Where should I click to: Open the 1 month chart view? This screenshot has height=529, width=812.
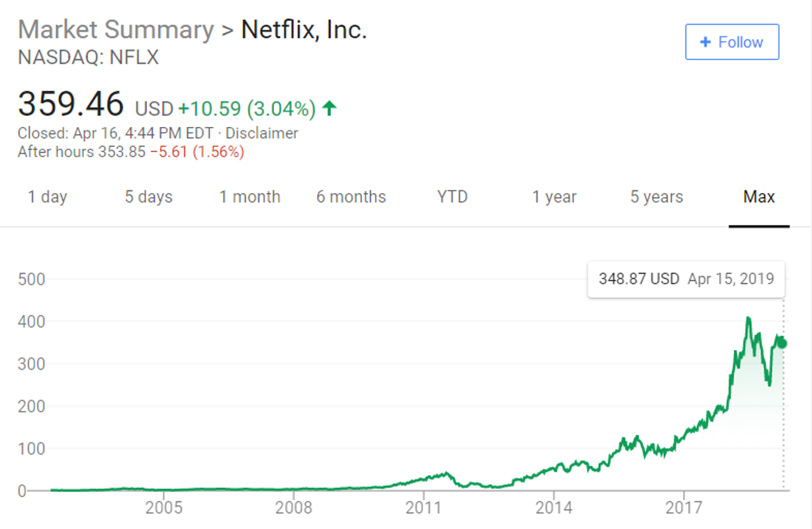pyautogui.click(x=250, y=197)
